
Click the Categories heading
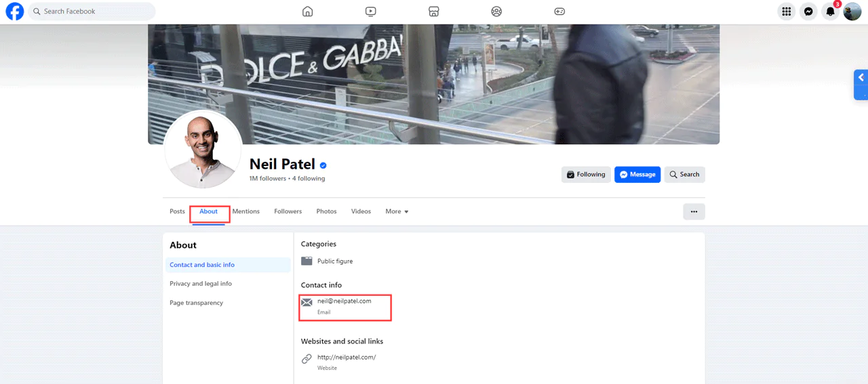coord(319,244)
